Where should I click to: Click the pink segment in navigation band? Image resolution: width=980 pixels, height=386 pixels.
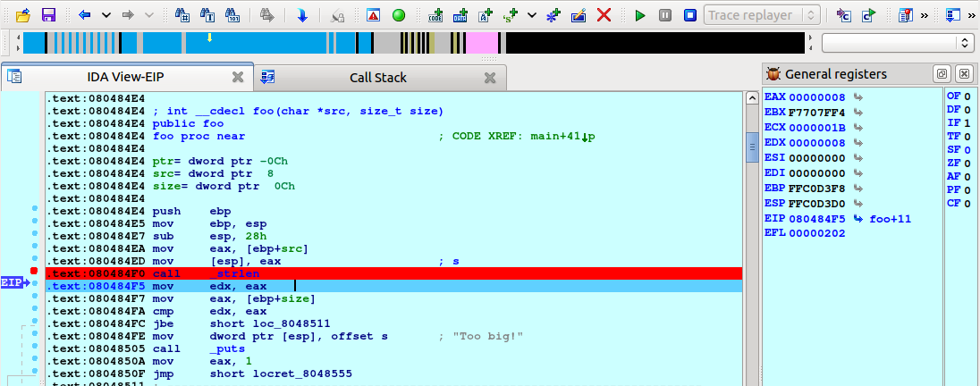point(482,42)
